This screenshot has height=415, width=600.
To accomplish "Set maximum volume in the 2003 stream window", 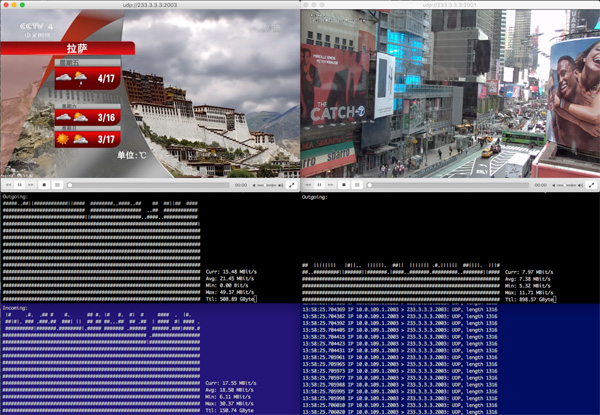I will coord(280,185).
